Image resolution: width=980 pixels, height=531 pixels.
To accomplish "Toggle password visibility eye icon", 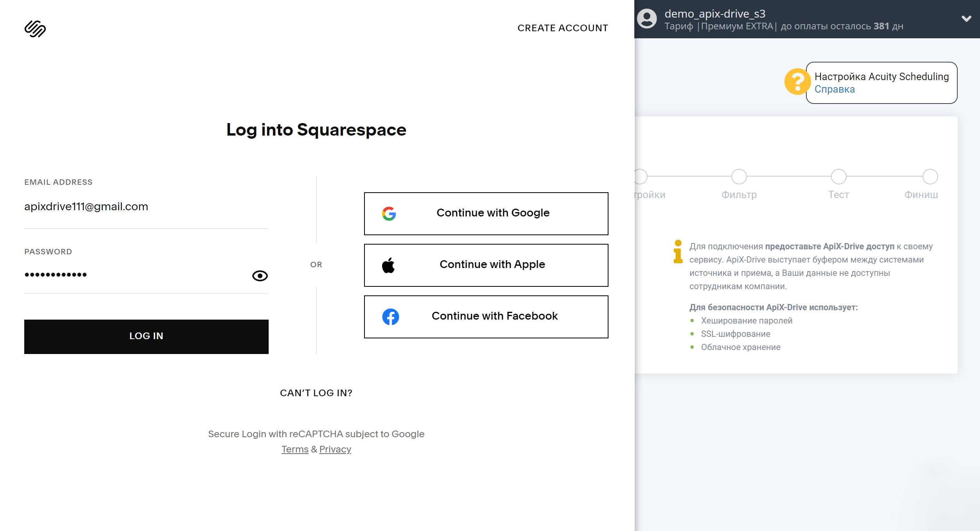I will [260, 276].
